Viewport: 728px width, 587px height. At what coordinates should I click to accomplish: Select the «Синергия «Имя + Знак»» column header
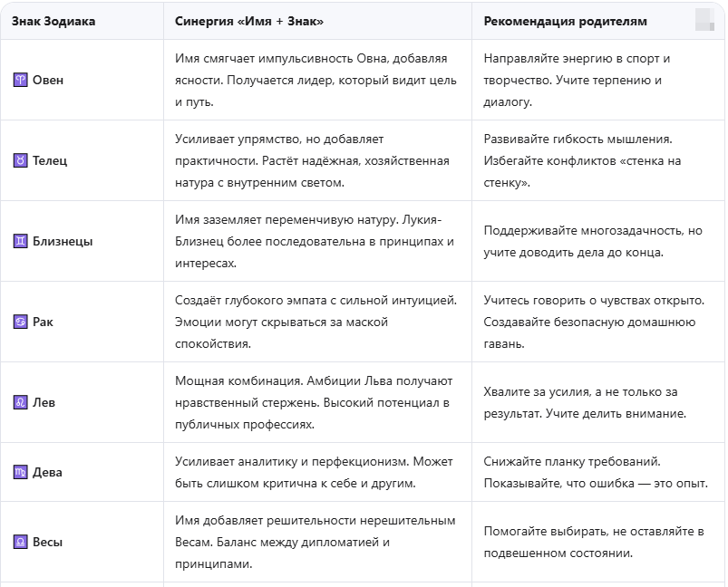[x=249, y=22]
